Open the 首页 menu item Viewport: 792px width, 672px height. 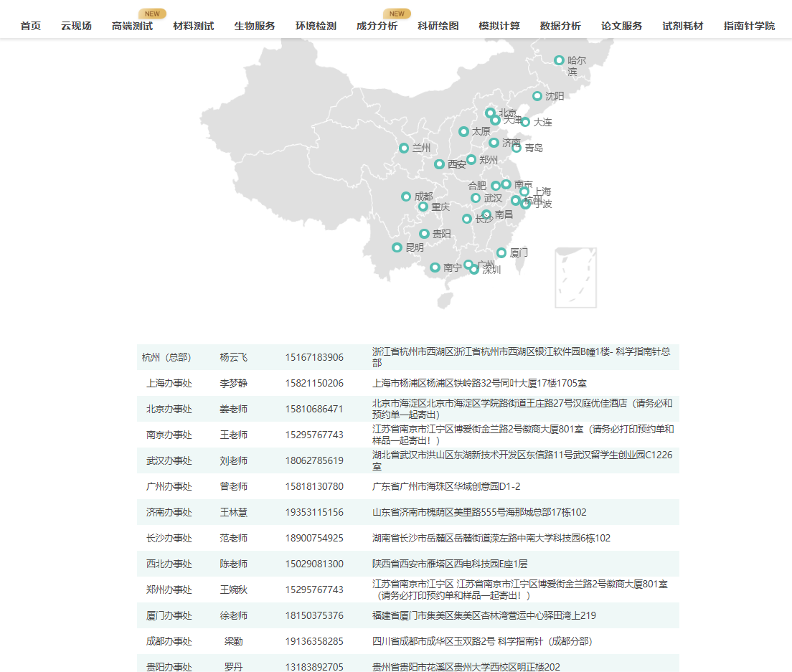pyautogui.click(x=29, y=25)
